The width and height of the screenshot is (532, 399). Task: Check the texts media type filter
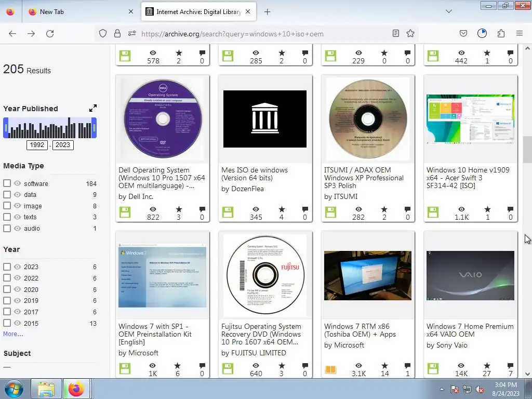click(x=7, y=217)
